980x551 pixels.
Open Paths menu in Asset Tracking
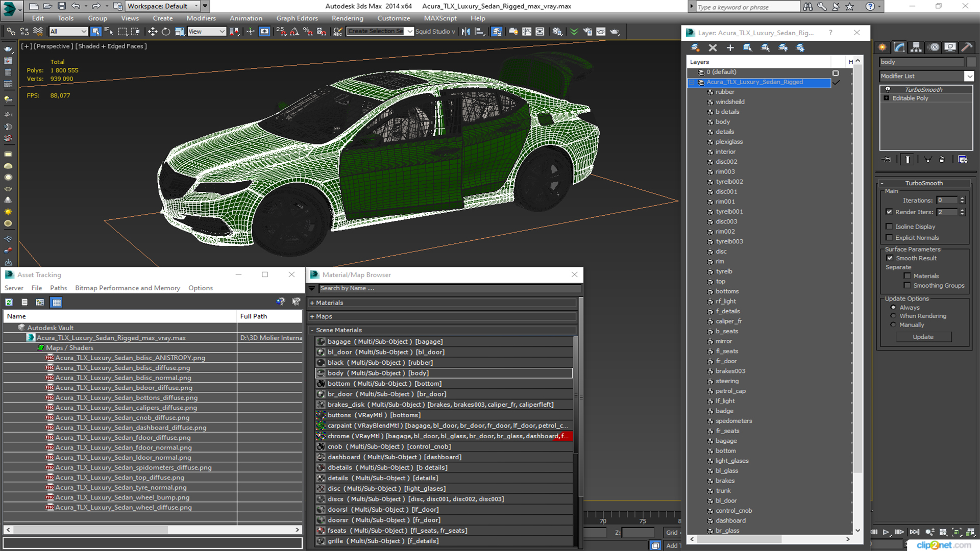59,288
